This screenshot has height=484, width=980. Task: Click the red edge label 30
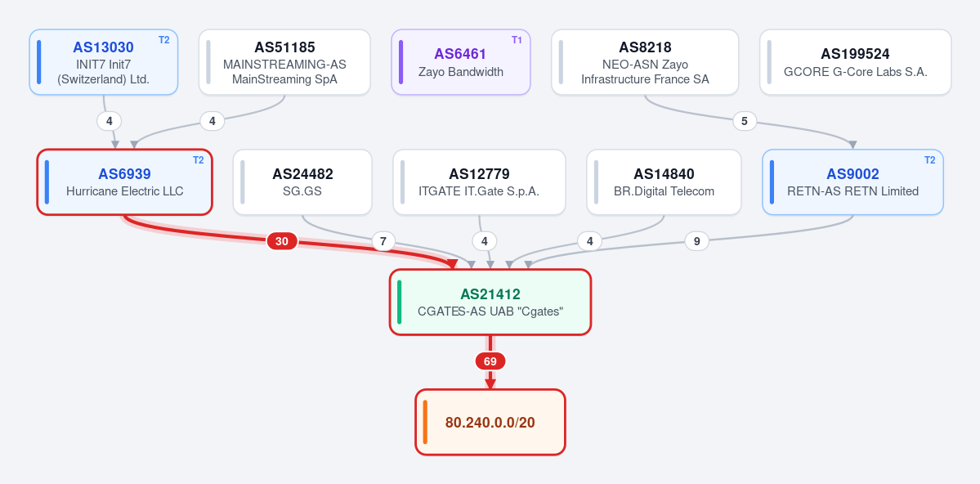(282, 241)
